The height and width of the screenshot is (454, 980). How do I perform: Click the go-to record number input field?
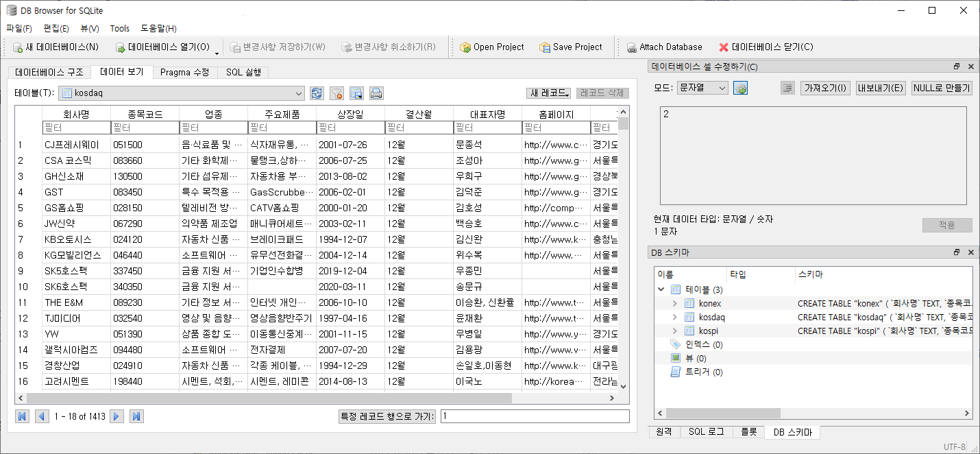pos(535,416)
